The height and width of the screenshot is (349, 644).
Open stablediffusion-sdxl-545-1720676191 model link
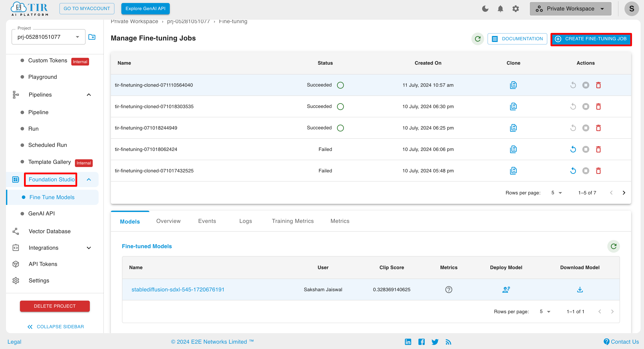pos(178,290)
